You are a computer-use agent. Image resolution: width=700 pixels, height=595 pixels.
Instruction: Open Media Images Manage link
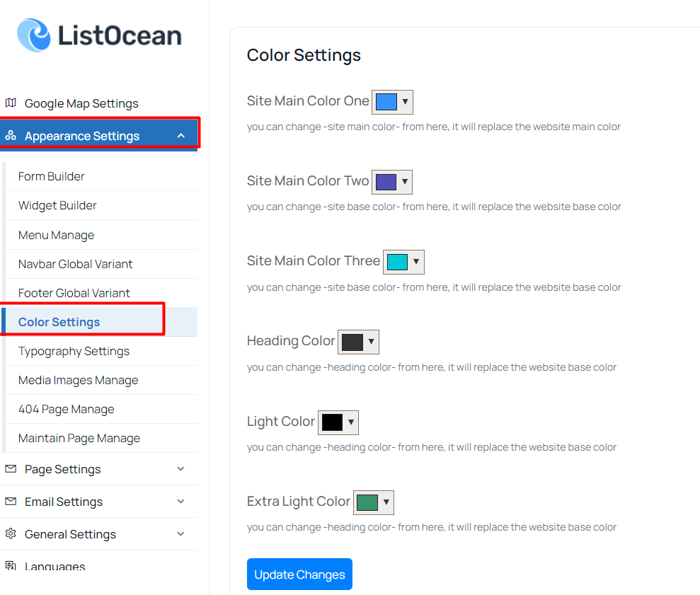click(x=78, y=381)
